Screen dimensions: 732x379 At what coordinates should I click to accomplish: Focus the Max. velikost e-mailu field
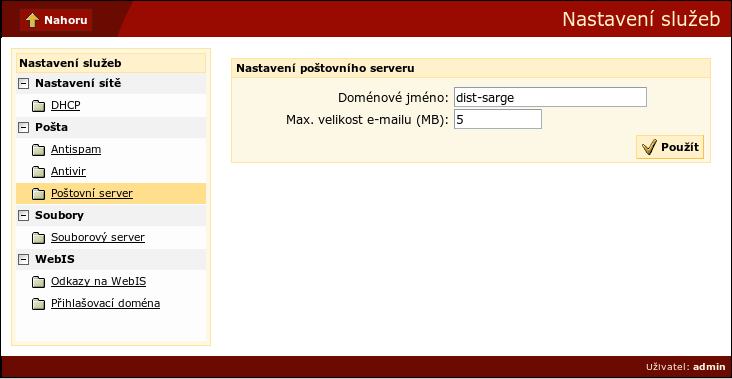click(498, 119)
